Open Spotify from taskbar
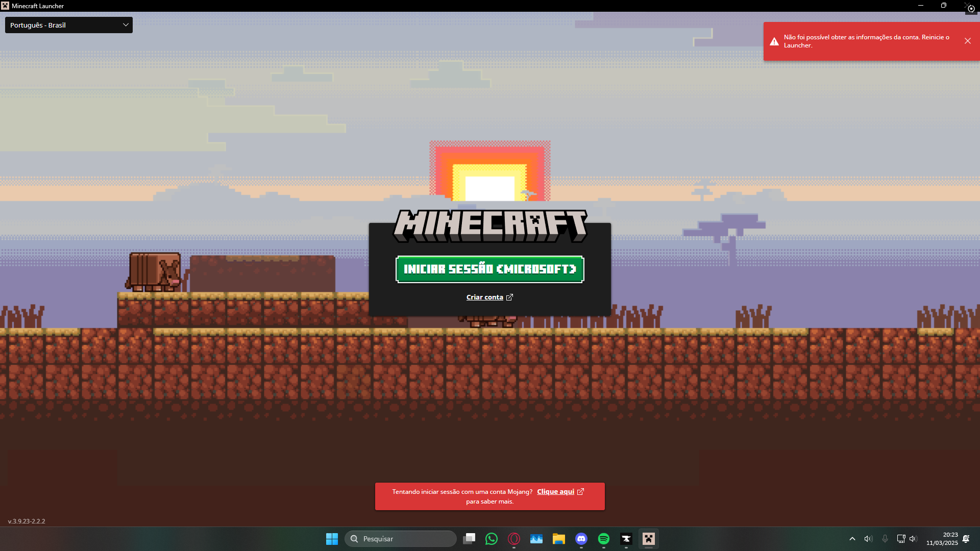This screenshot has width=980, height=551. point(604,539)
